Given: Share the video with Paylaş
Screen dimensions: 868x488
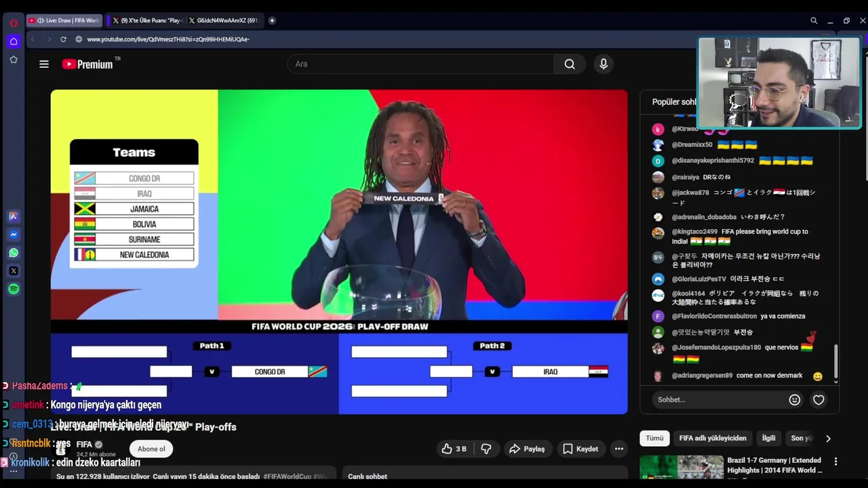Looking at the screenshot, I should (527, 449).
